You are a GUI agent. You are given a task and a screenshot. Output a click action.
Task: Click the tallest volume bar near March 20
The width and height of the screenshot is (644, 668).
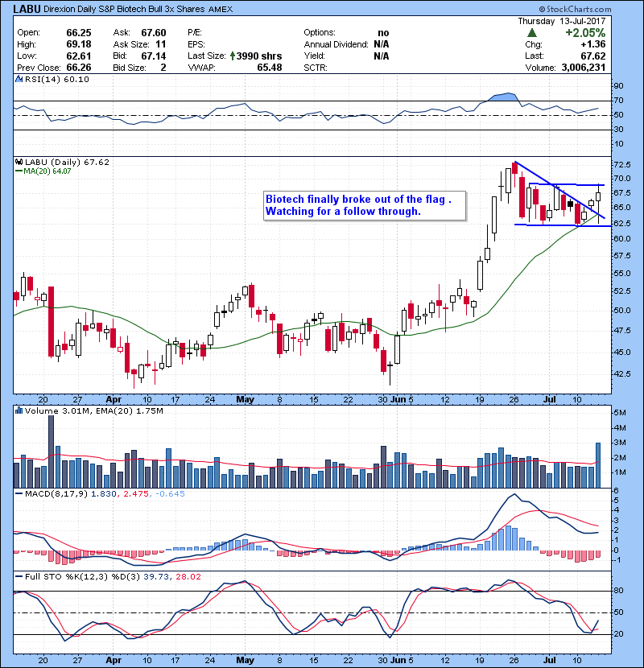click(x=52, y=452)
